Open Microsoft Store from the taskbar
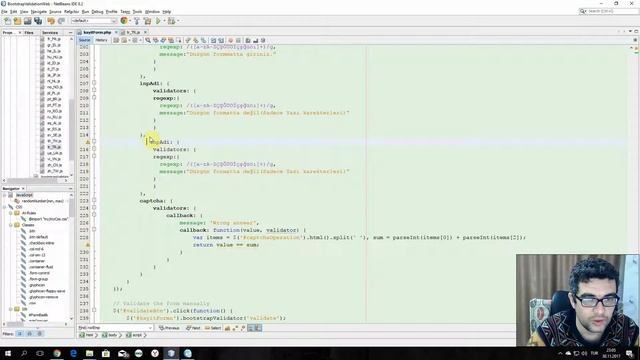Viewport: 640px width, 360px height. (x=106, y=353)
